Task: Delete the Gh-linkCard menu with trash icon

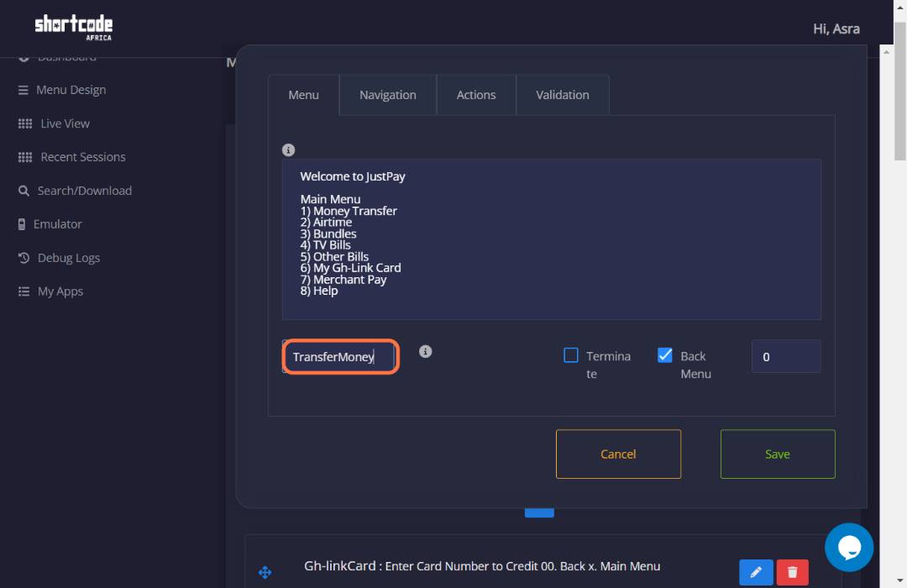Action: click(793, 572)
